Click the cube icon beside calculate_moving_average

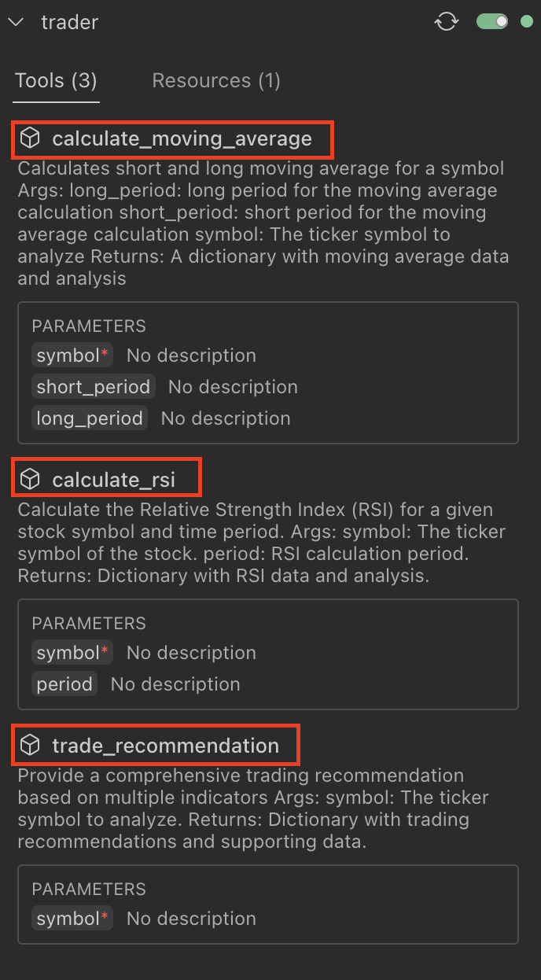[x=30, y=139]
